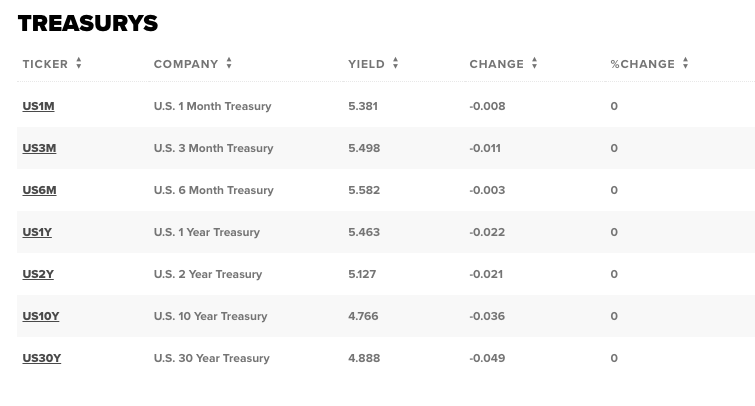Click the CHANGE column header label
755x406 pixels.
coord(496,64)
